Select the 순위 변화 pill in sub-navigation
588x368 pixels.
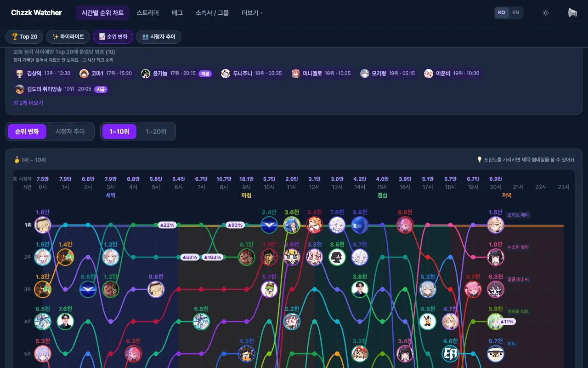coord(113,37)
